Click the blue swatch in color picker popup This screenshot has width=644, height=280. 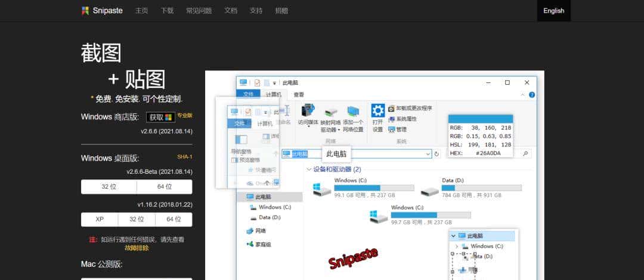[481, 119]
